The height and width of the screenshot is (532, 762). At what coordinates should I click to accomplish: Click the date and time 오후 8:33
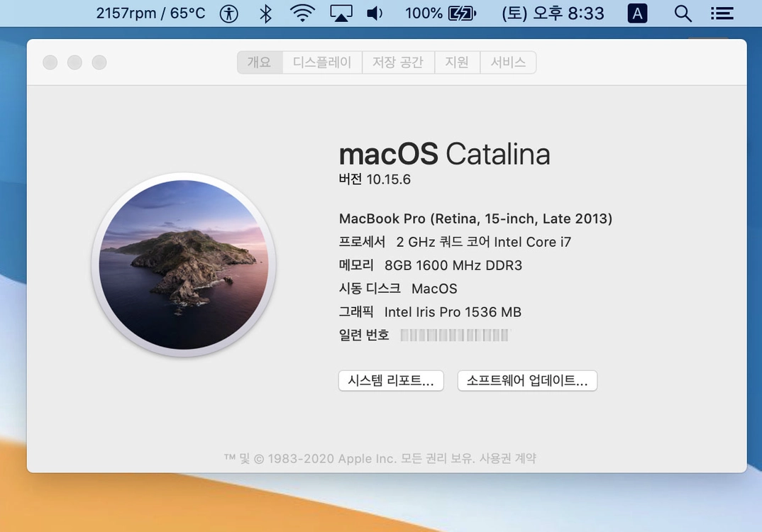tap(553, 13)
